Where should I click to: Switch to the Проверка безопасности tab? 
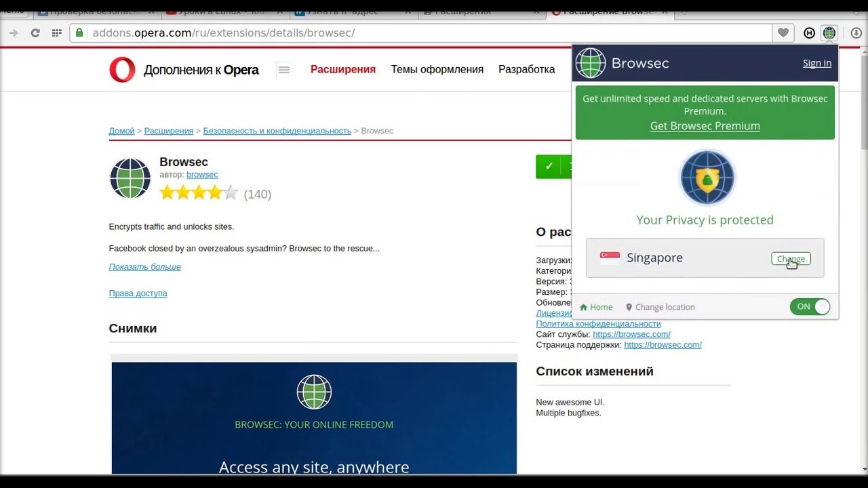pyautogui.click(x=94, y=12)
